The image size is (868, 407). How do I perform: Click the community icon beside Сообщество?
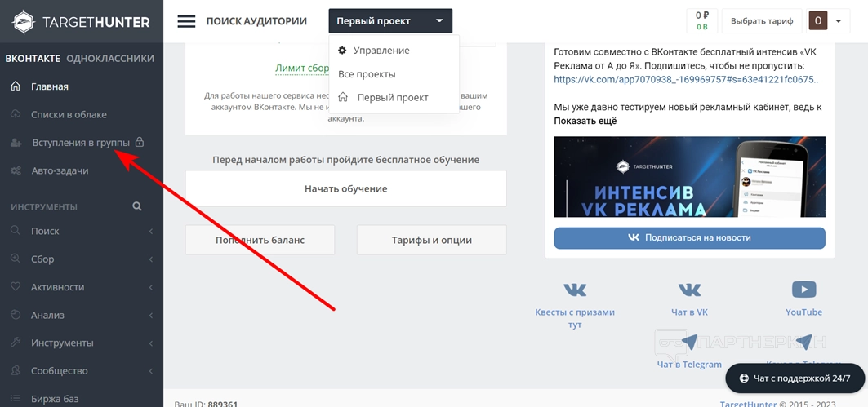(x=16, y=371)
